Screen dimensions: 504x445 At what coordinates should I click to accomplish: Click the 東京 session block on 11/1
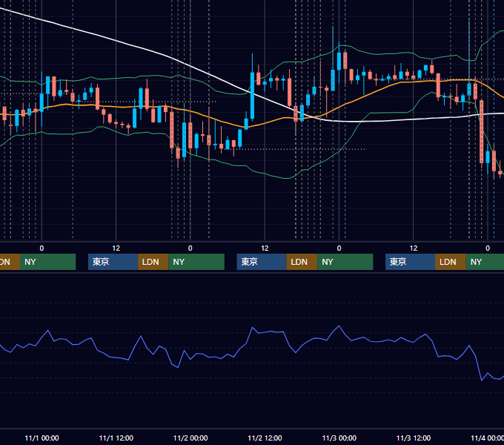coord(113,262)
